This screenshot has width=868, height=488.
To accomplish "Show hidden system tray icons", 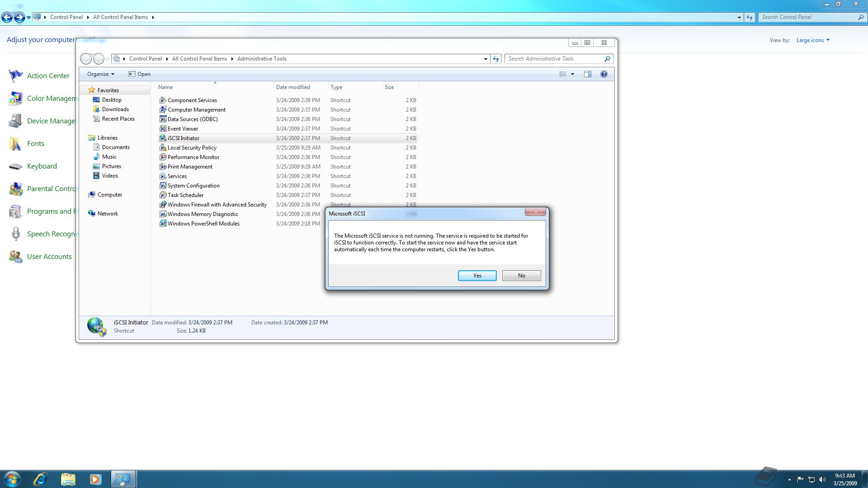I will click(789, 479).
